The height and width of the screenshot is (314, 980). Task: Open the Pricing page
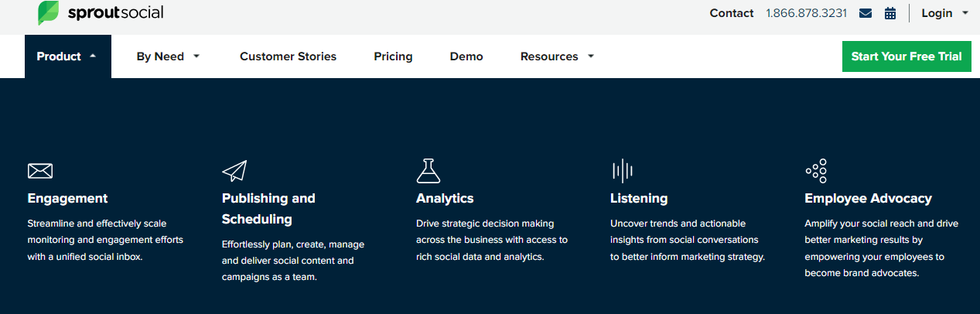[x=393, y=56]
